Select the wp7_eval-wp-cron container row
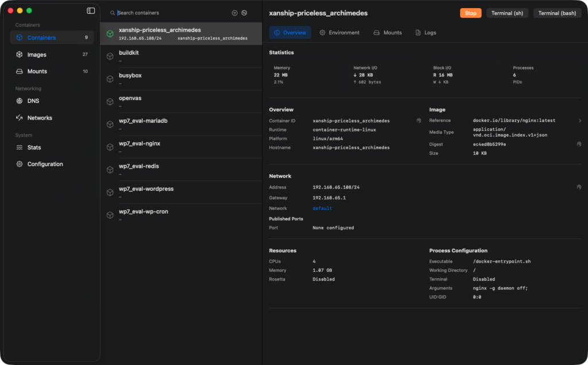This screenshot has height=365, width=588. [181, 215]
